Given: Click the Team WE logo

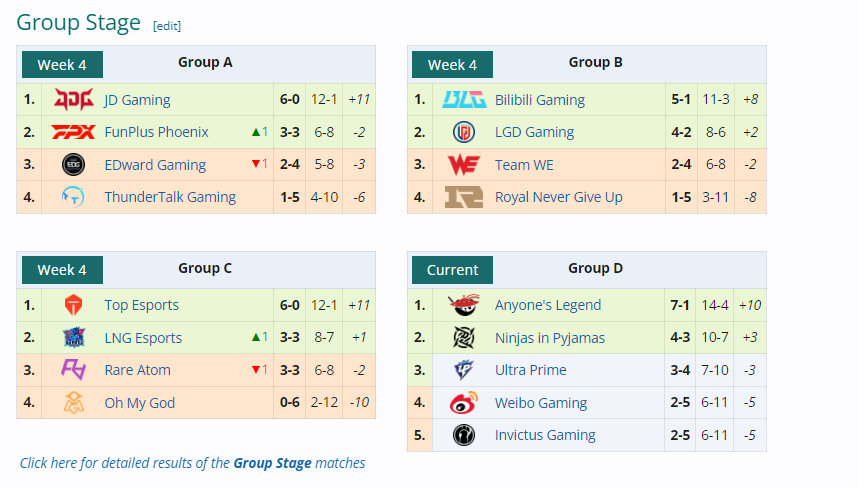Looking at the screenshot, I should (x=464, y=164).
